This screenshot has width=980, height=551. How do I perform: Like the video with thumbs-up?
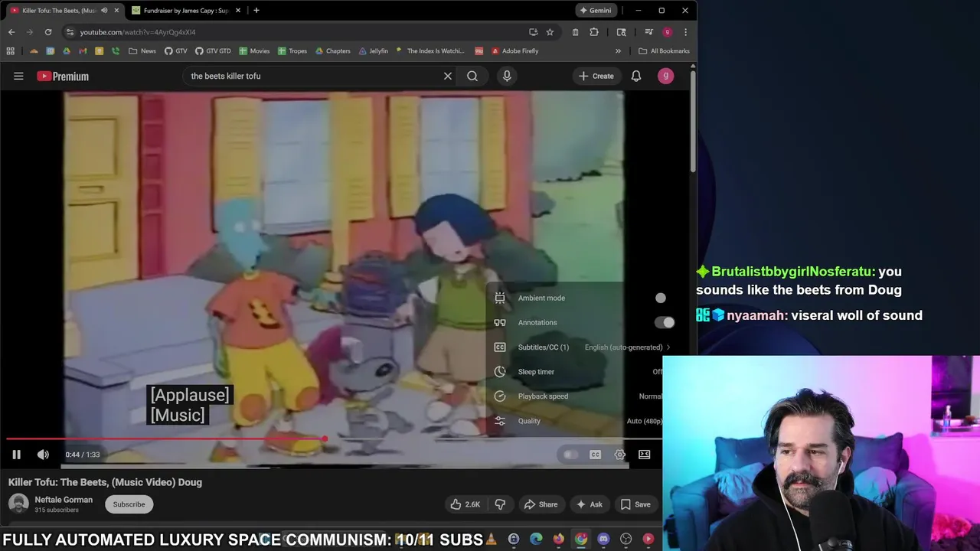(x=465, y=504)
